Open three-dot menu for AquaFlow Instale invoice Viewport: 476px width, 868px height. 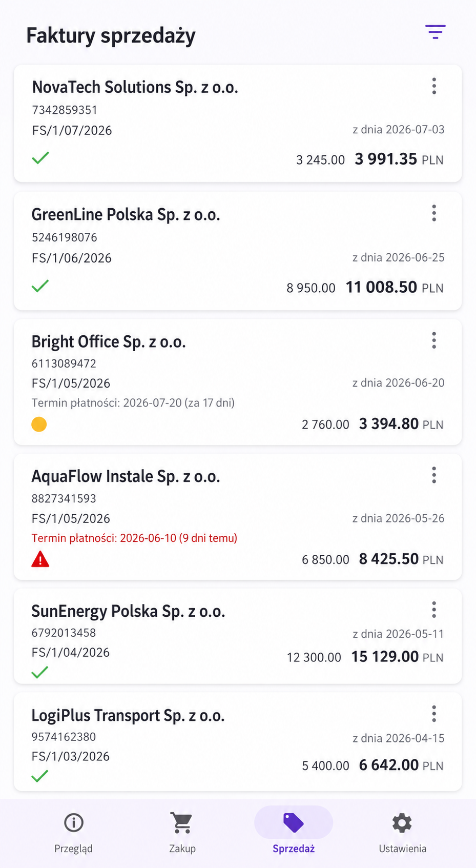click(x=434, y=475)
